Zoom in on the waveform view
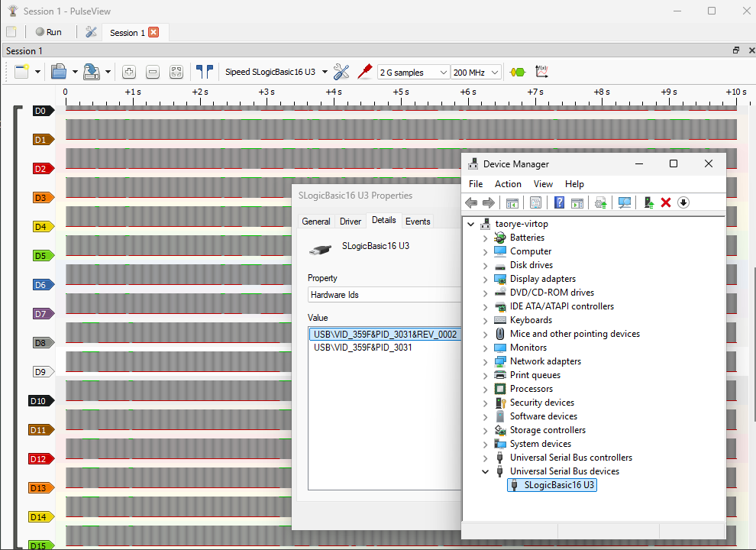 point(129,72)
